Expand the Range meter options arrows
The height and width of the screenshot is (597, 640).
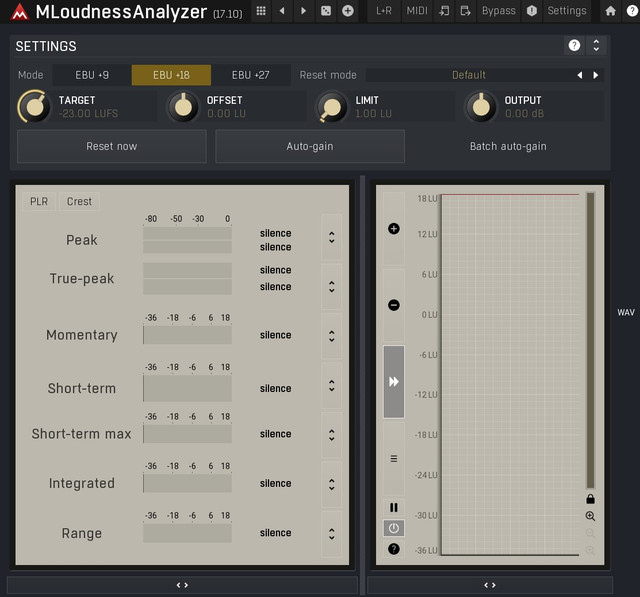pos(331,534)
